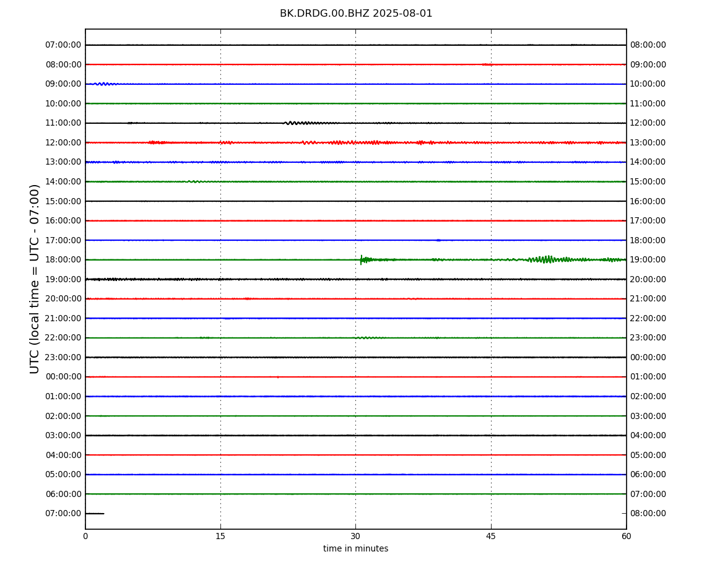Click the right label 20:00:00

point(648,279)
